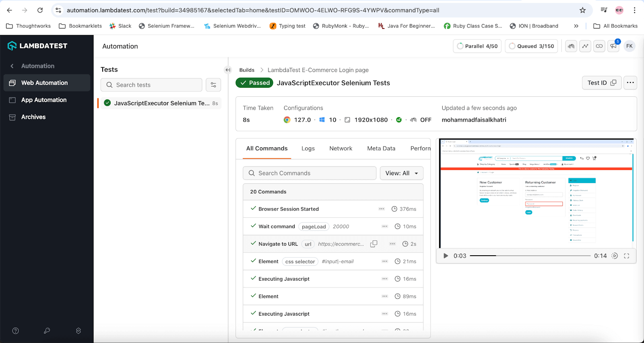Open video in fullscreen
Viewport: 644px width, 343px height.
pos(627,256)
